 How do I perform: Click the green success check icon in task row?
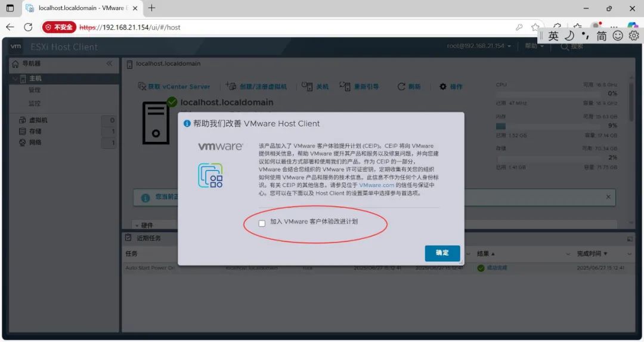click(x=481, y=268)
